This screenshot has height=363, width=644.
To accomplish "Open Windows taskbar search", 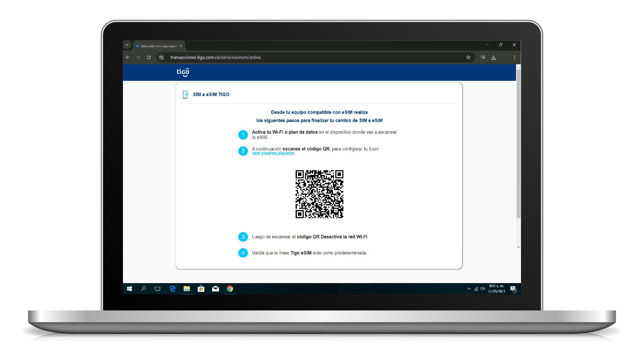I will [x=143, y=289].
